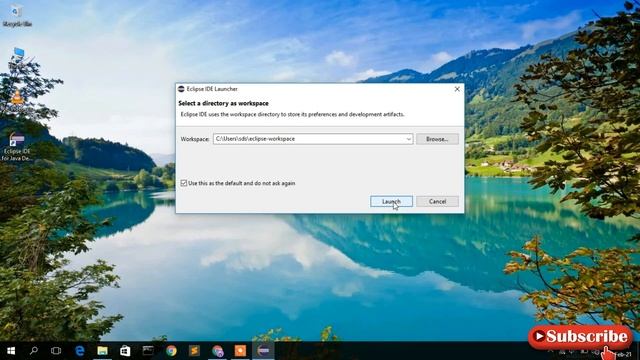Close the Eclipse IDE Launcher window
Image resolution: width=640 pixels, height=360 pixels.
[457, 89]
